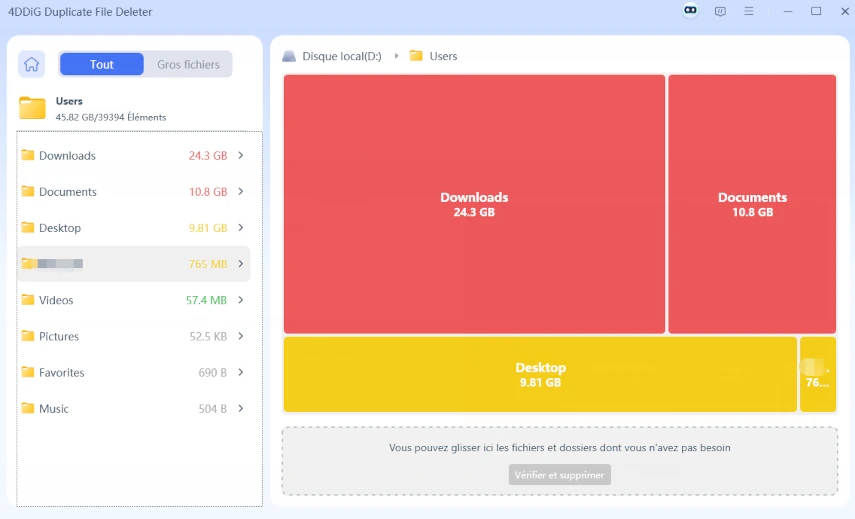This screenshot has height=519, width=855.
Task: Select the small yellow treemap block
Action: coord(817,375)
